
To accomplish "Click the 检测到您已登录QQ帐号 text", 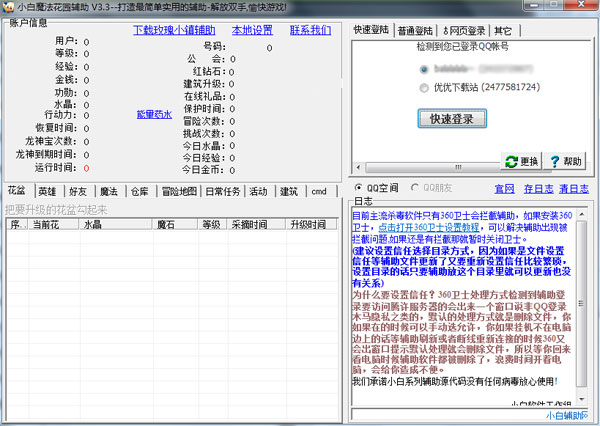I will click(463, 47).
